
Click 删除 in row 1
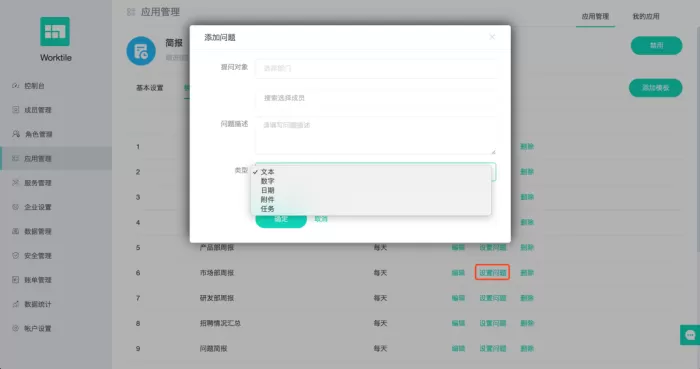pyautogui.click(x=527, y=146)
